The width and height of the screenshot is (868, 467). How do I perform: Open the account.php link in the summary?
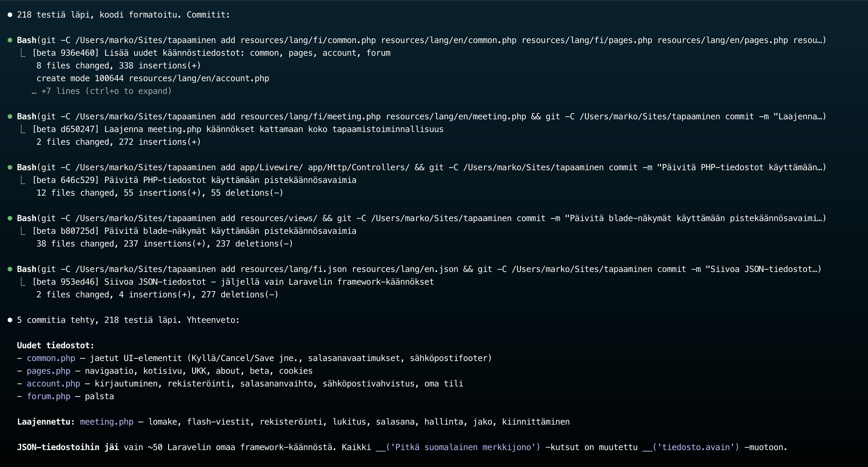point(53,384)
